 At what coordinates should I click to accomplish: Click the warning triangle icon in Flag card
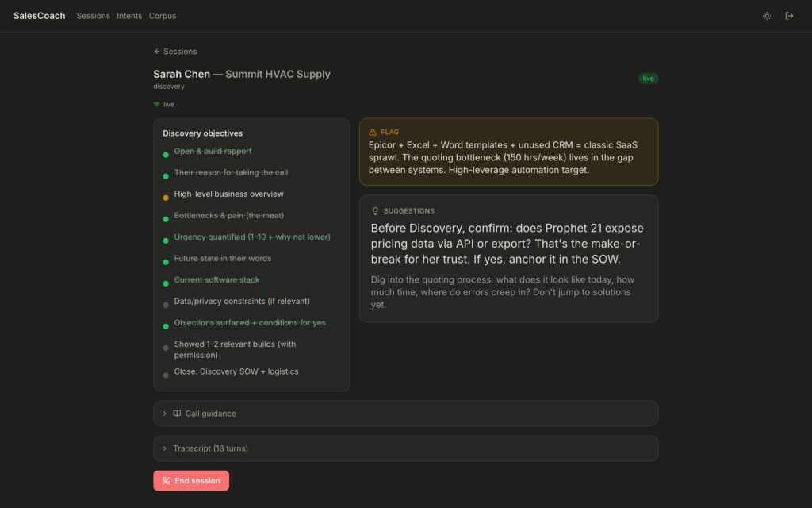373,133
